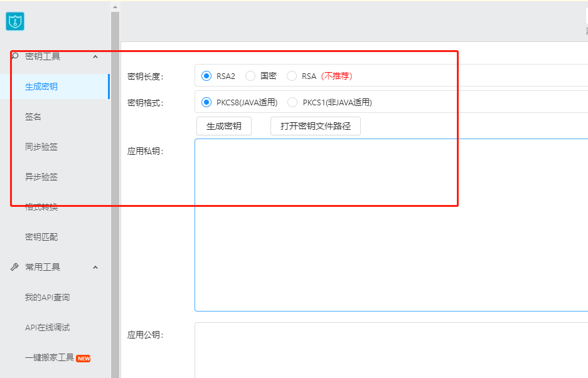Image resolution: width=588 pixels, height=378 pixels.
Task: Click the key icon beside 密钥工具
Action: tap(14, 56)
